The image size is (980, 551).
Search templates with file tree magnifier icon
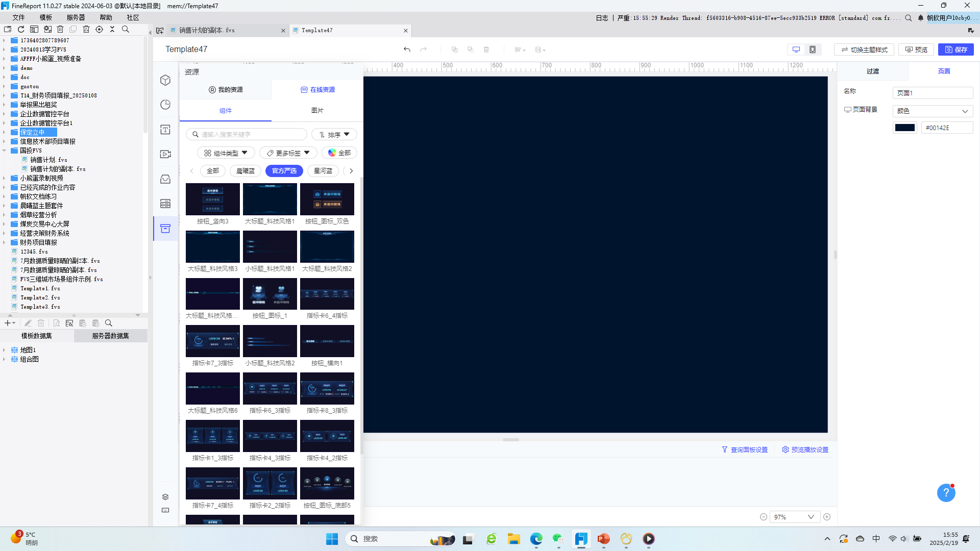coord(126,29)
